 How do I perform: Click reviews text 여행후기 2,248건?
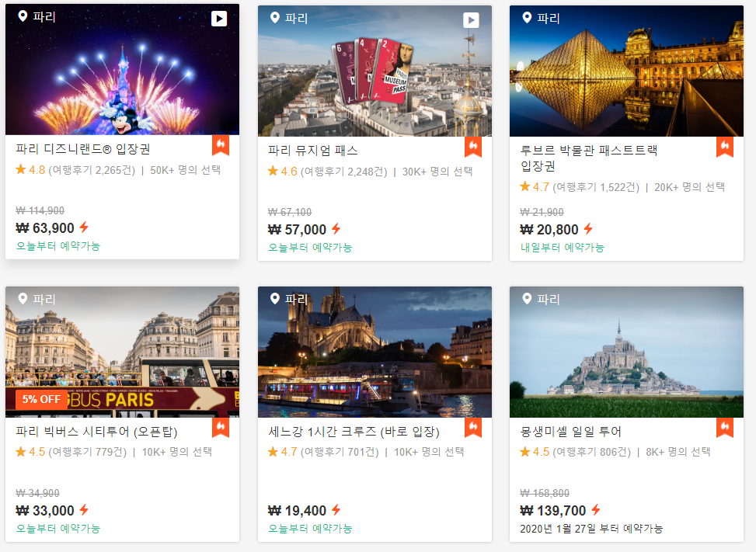point(343,172)
